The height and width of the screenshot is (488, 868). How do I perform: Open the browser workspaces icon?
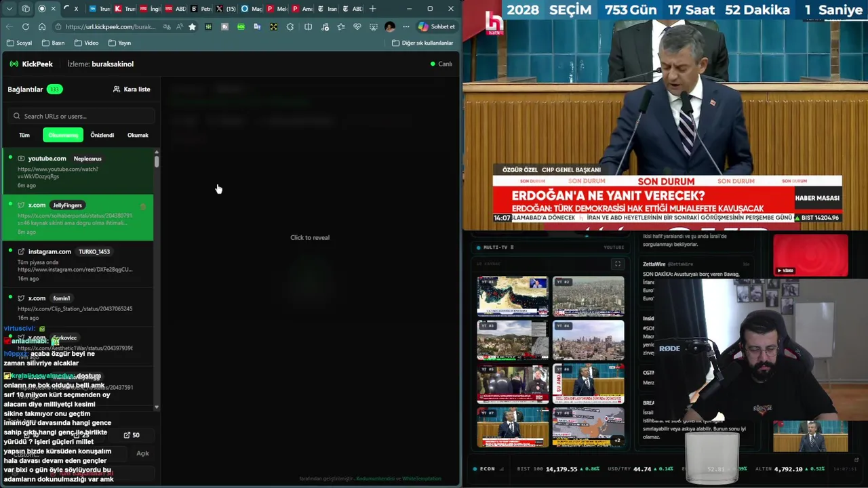pos(26,9)
